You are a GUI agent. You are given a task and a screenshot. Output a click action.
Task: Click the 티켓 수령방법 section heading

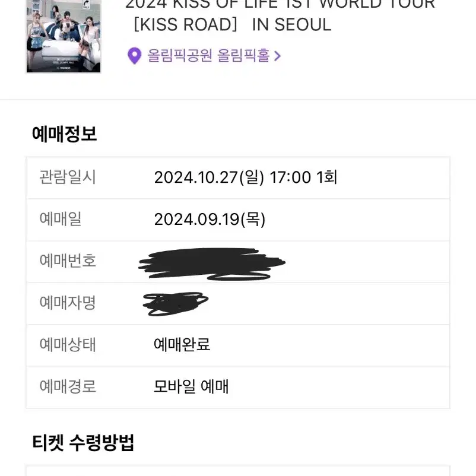(83, 443)
